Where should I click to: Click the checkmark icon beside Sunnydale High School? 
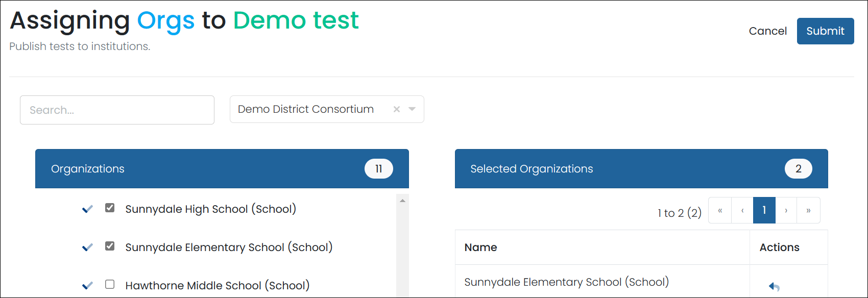coord(87,209)
